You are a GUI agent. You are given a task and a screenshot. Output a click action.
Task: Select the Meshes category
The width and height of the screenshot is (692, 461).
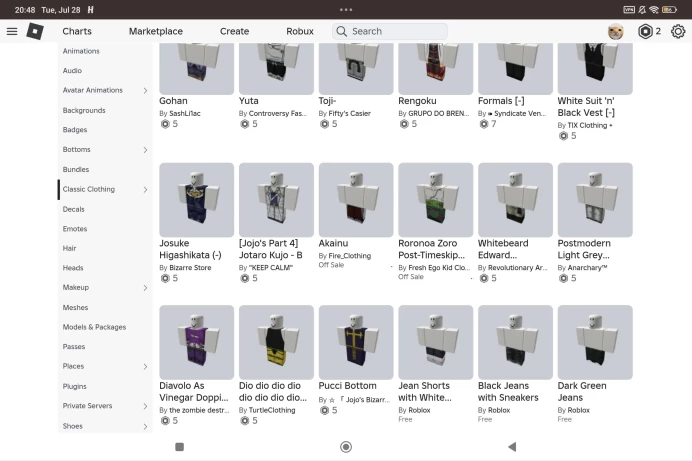click(75, 307)
